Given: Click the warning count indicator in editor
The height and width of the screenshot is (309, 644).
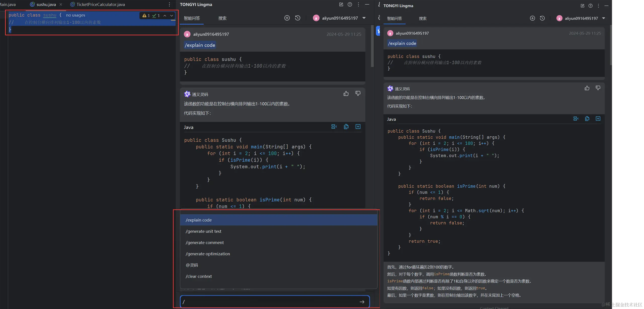Looking at the screenshot, I should click(146, 16).
